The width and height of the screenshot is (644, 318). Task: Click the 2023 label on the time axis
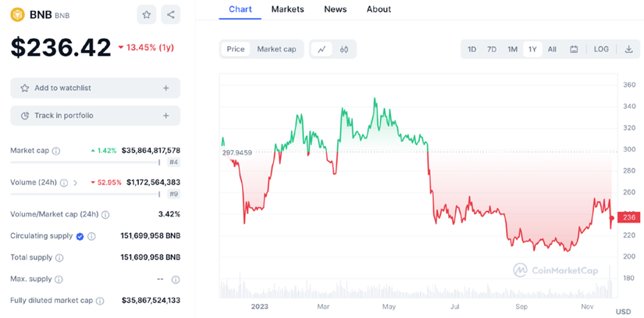pyautogui.click(x=260, y=306)
